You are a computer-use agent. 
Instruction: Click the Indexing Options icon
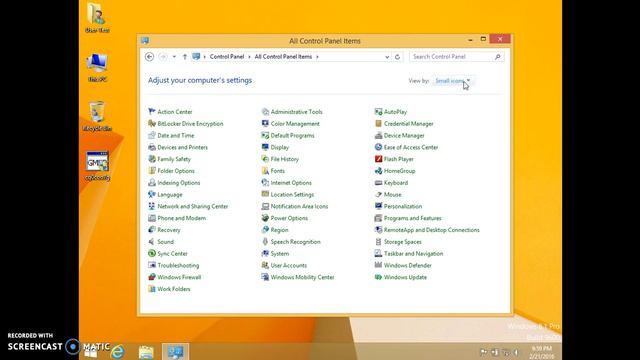coord(152,182)
